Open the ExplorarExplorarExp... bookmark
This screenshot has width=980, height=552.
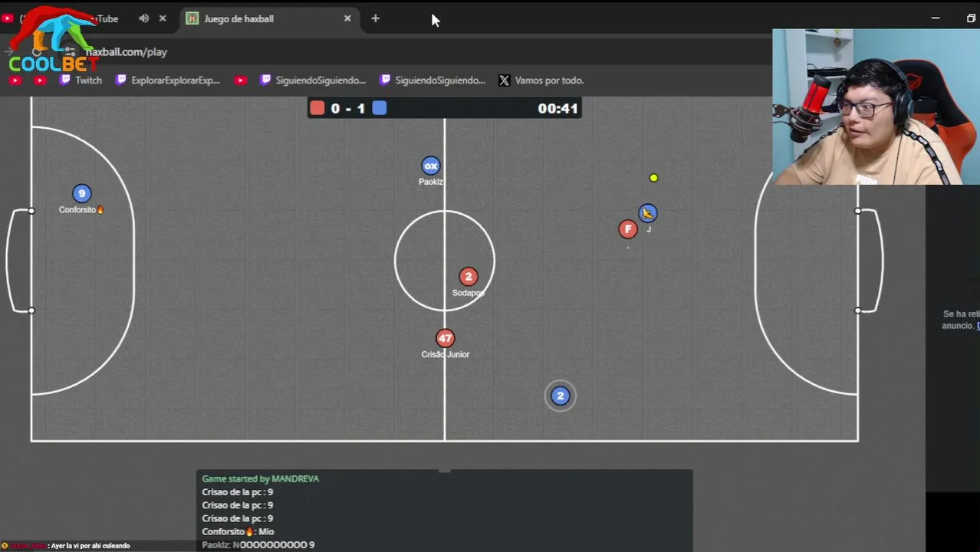tap(167, 80)
